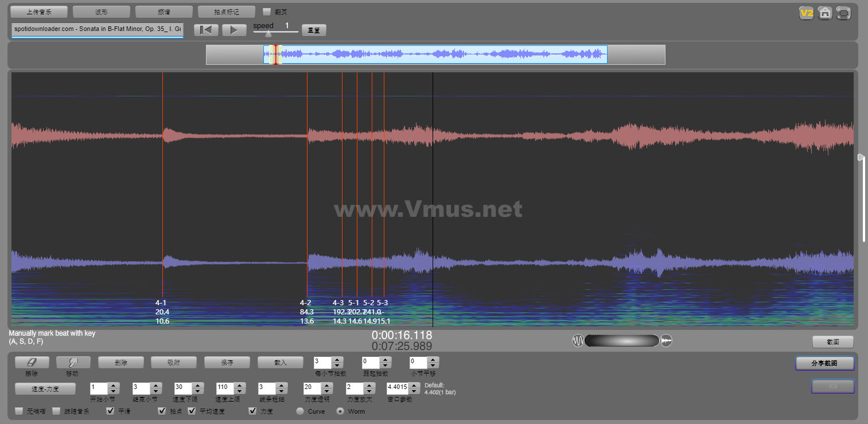Click the speed 重置 reset button
The width and height of the screenshot is (868, 424).
pos(314,30)
